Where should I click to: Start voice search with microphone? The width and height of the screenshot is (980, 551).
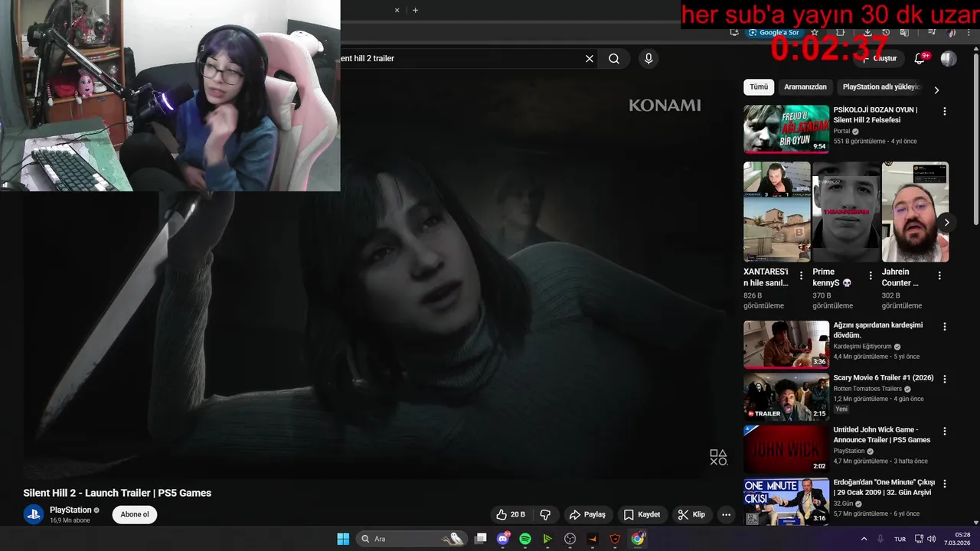pos(648,58)
